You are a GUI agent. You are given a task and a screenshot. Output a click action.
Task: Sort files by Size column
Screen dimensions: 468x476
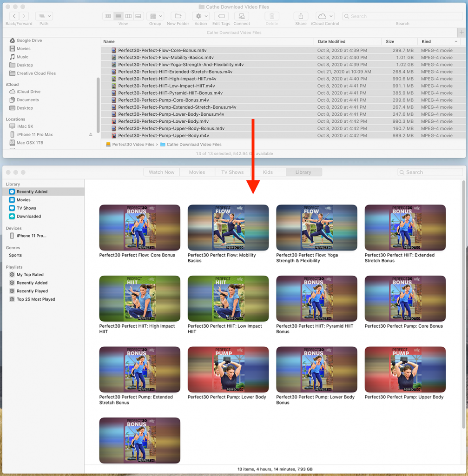(x=390, y=41)
